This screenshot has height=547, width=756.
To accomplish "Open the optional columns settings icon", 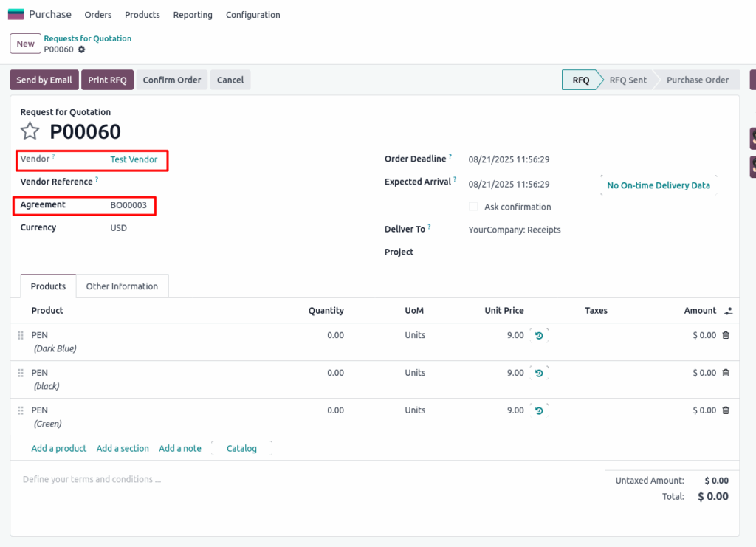I will point(728,312).
